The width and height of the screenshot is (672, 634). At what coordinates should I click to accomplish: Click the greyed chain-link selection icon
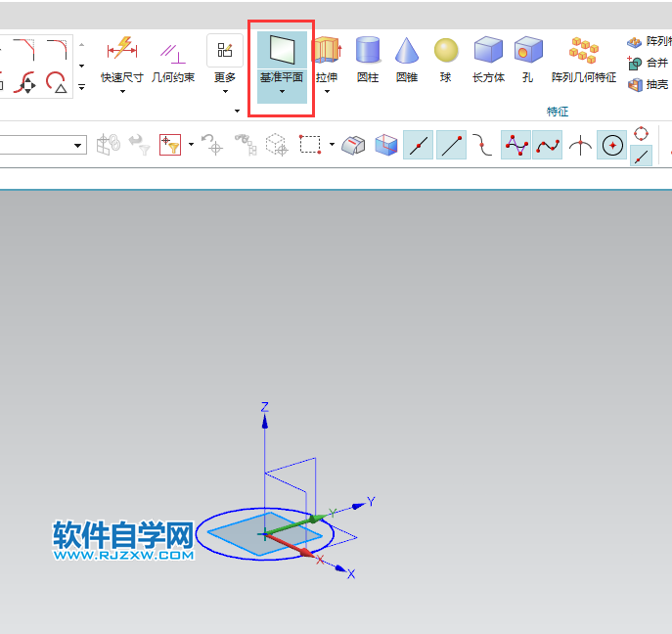pyautogui.click(x=109, y=145)
